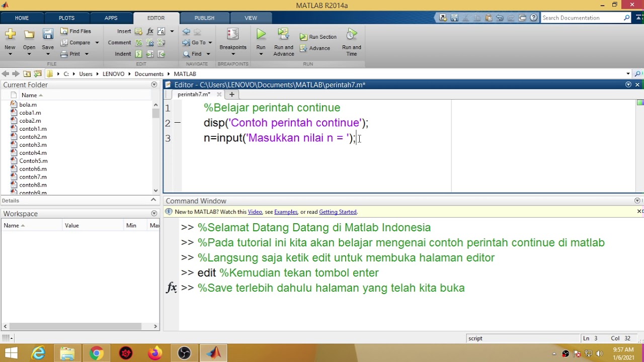Image resolution: width=644 pixels, height=362 pixels.
Task: Click the uncomment icon
Action: tap(150, 43)
